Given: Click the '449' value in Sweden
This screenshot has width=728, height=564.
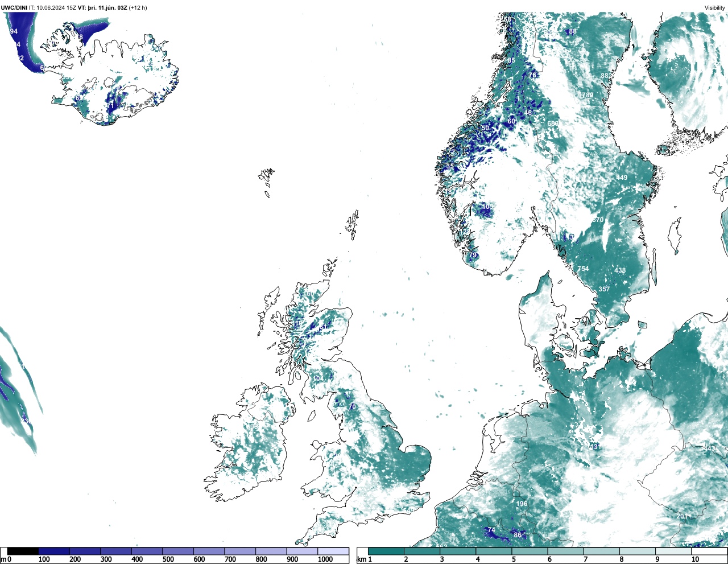Looking at the screenshot, I should 622,178.
